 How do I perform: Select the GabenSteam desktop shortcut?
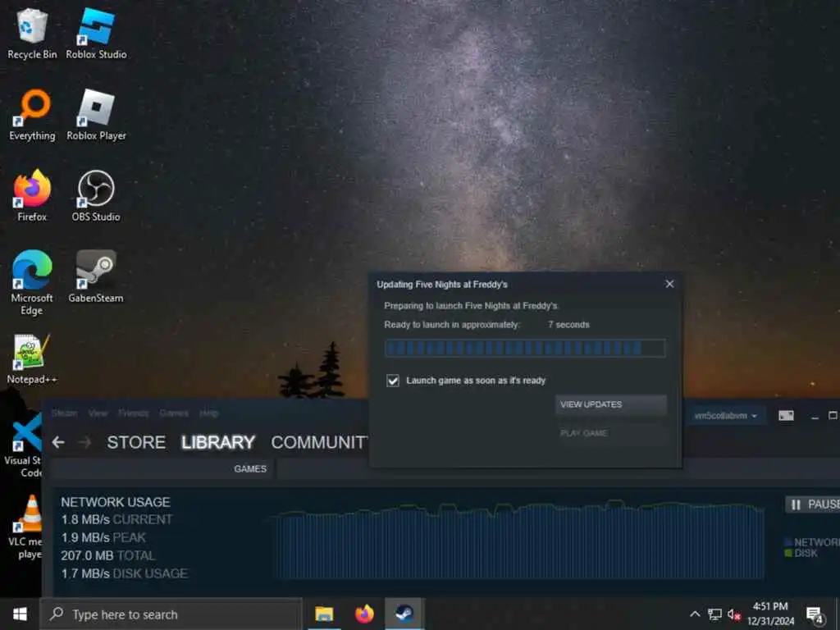point(96,277)
